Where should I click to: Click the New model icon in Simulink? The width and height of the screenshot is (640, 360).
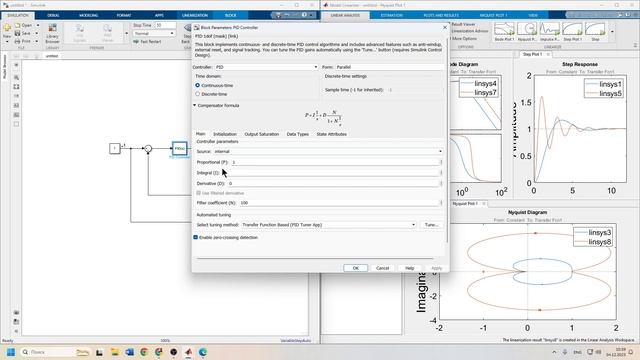coord(7,28)
